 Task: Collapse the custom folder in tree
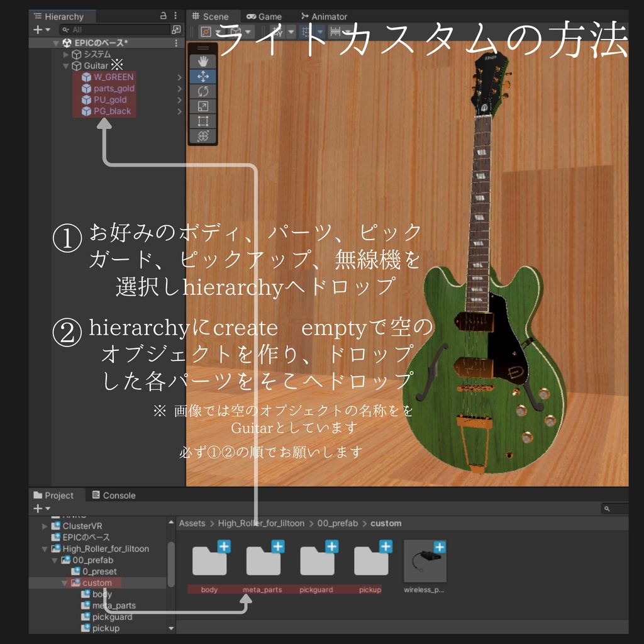65,583
